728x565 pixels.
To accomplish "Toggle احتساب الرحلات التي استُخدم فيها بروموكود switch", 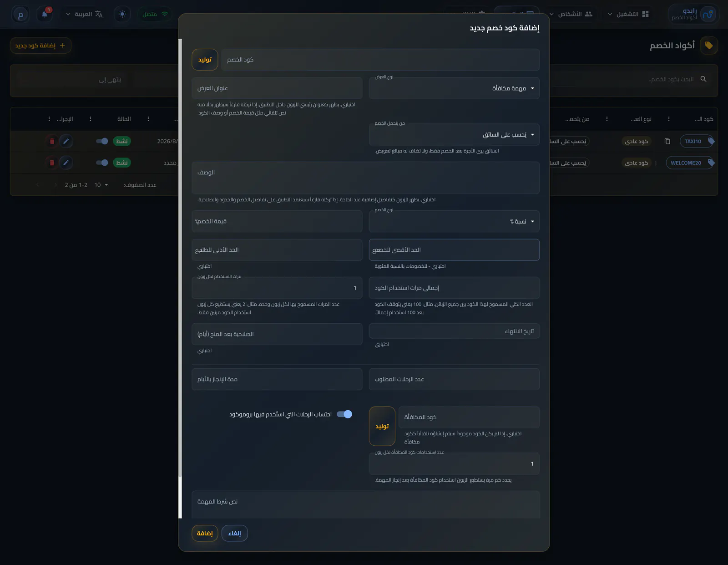I will tap(344, 414).
